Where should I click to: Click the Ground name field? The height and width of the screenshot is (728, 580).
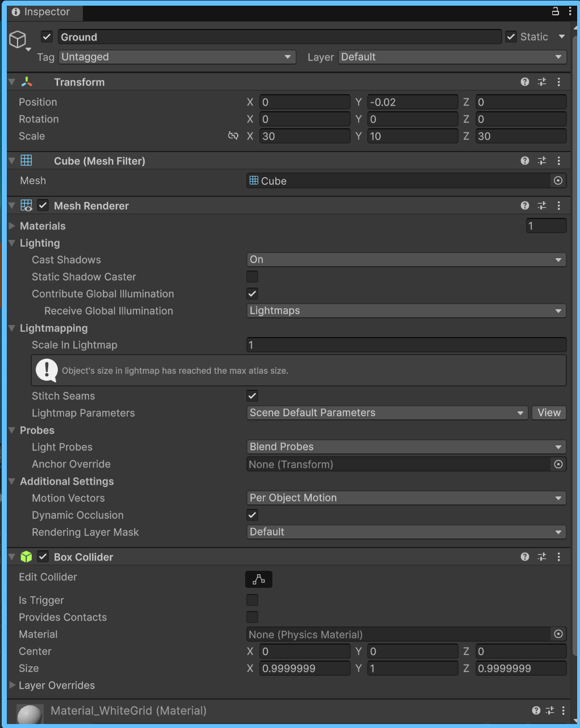point(280,37)
